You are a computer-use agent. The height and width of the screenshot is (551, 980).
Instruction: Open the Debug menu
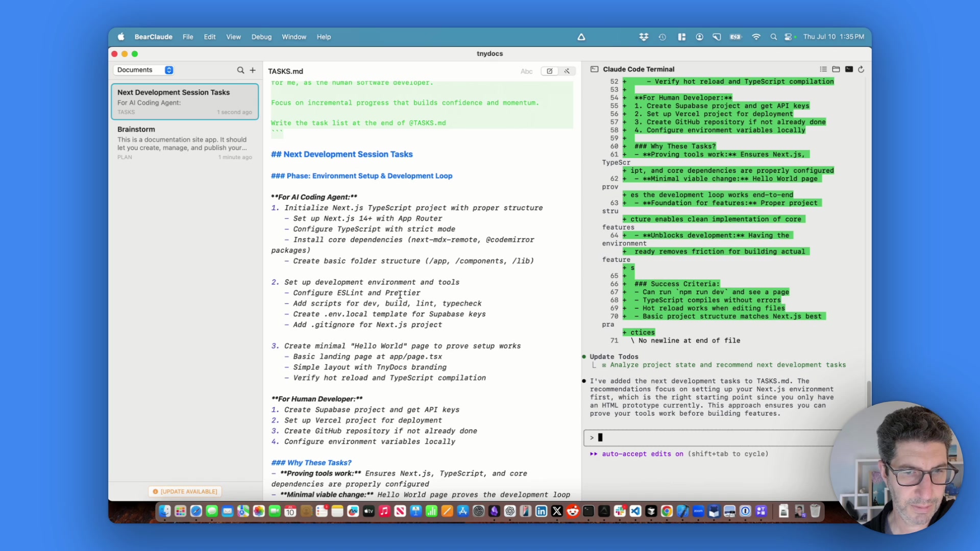pyautogui.click(x=261, y=37)
